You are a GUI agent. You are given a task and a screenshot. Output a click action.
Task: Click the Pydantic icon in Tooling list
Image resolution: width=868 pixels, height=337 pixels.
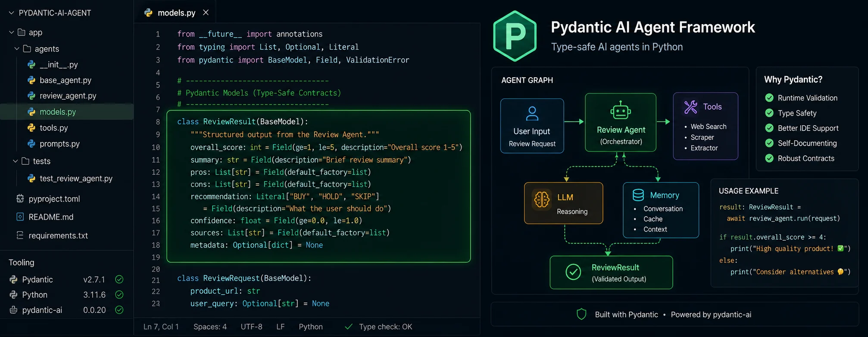tap(13, 280)
